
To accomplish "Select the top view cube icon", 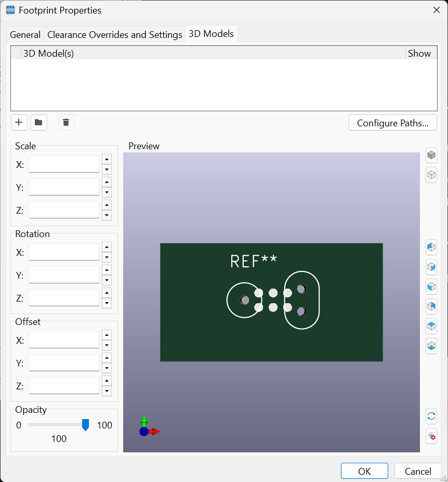I will [431, 326].
